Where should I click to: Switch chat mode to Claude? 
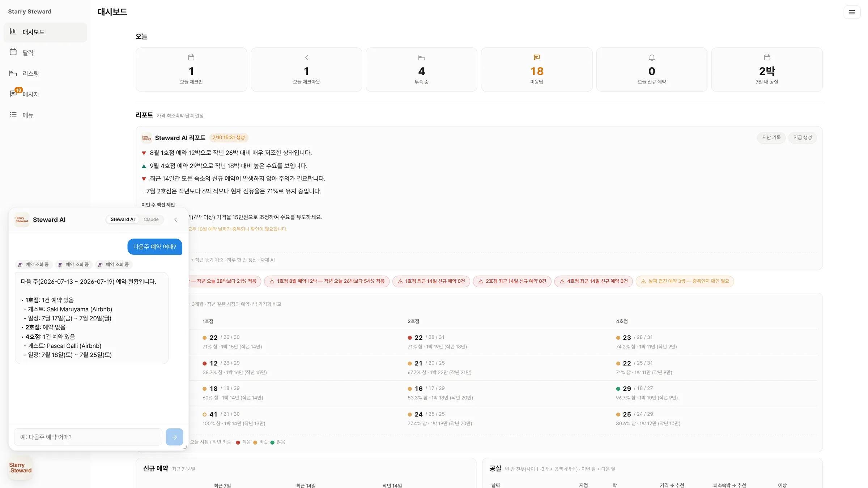[x=151, y=219]
